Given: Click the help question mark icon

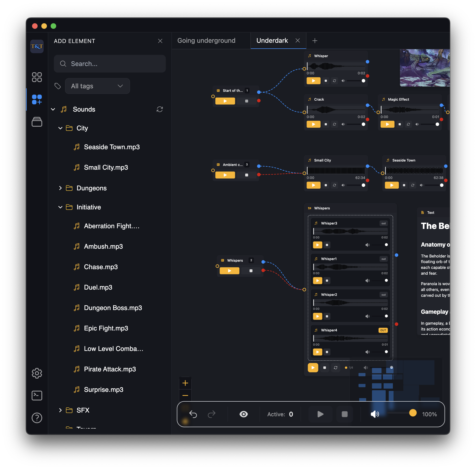Looking at the screenshot, I should click(37, 418).
